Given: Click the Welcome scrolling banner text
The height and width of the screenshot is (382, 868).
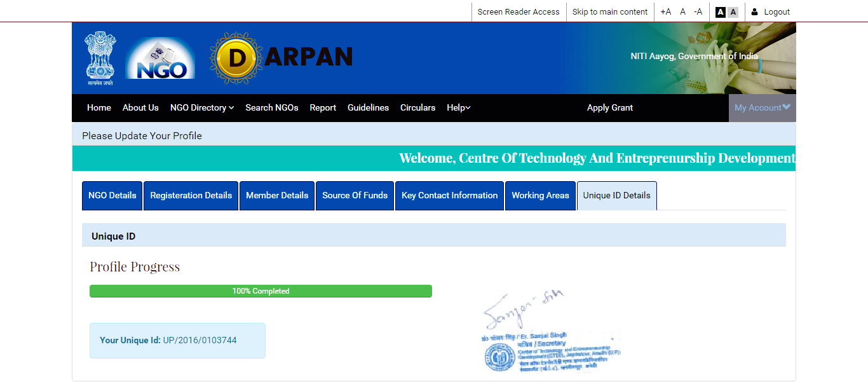Looking at the screenshot, I should point(597,158).
